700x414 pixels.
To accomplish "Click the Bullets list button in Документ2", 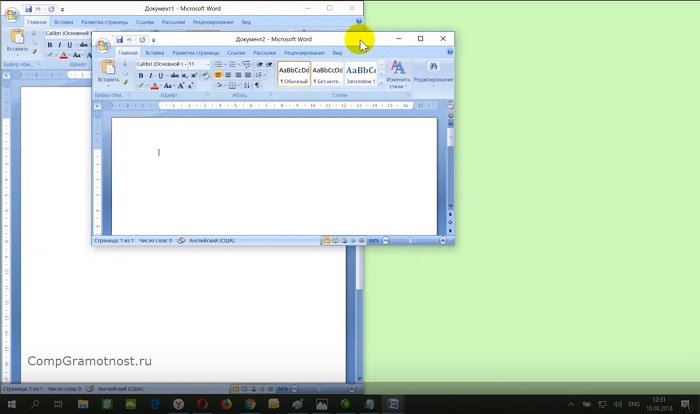I will (x=219, y=65).
